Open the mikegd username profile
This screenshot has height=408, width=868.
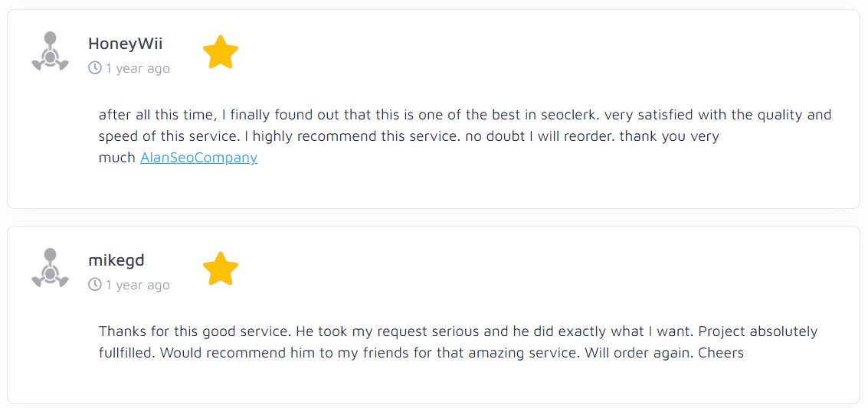point(116,260)
